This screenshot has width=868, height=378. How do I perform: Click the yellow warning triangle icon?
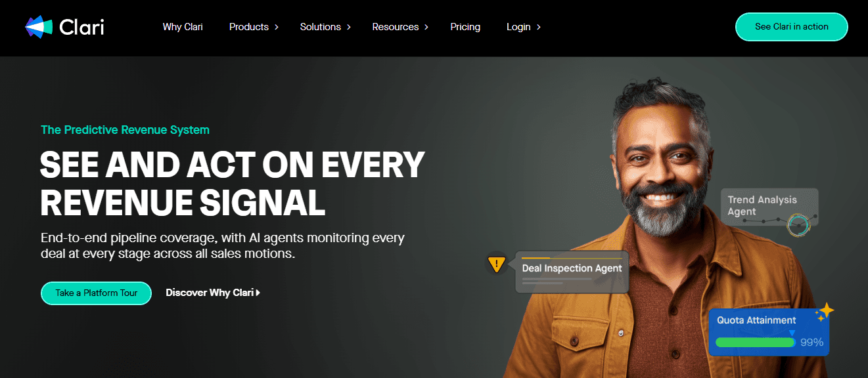coord(496,264)
